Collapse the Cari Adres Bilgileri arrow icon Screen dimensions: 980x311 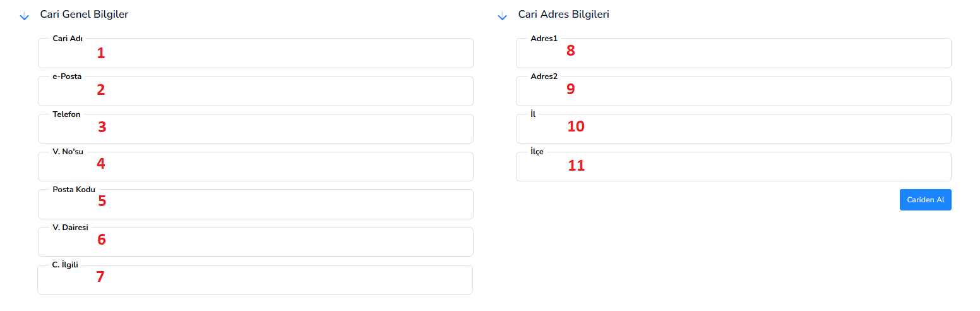tap(503, 16)
